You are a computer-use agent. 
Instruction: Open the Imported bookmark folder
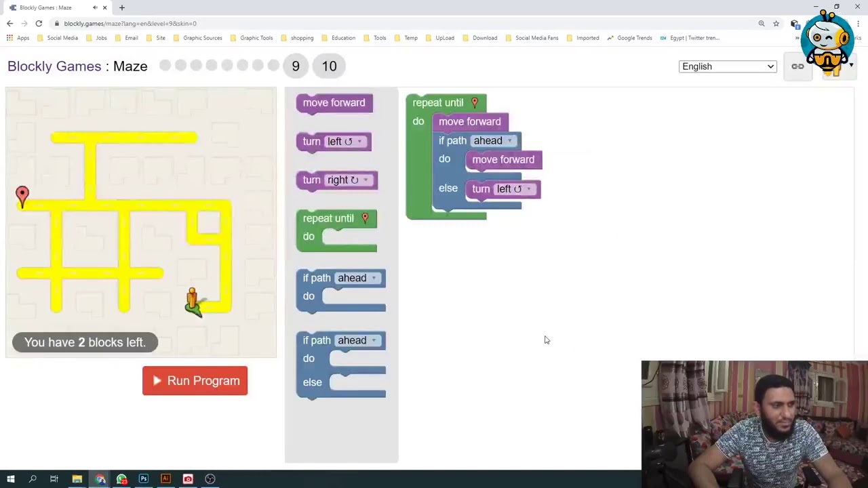click(583, 38)
